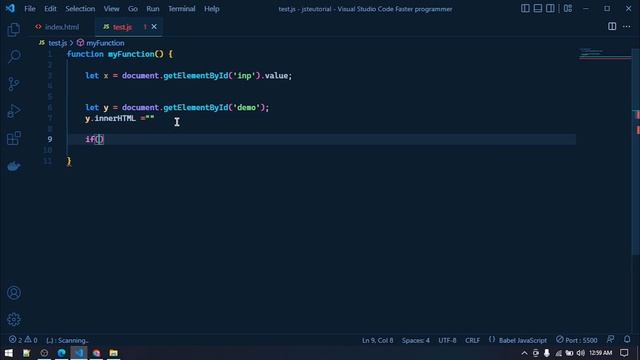
Task: Open Go to Line via Ln 9, Col 8
Action: coord(378,340)
